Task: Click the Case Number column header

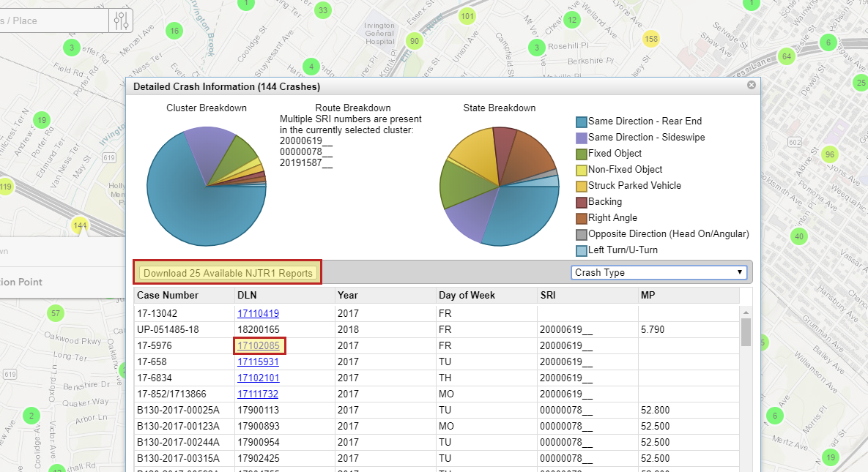Action: pos(185,295)
